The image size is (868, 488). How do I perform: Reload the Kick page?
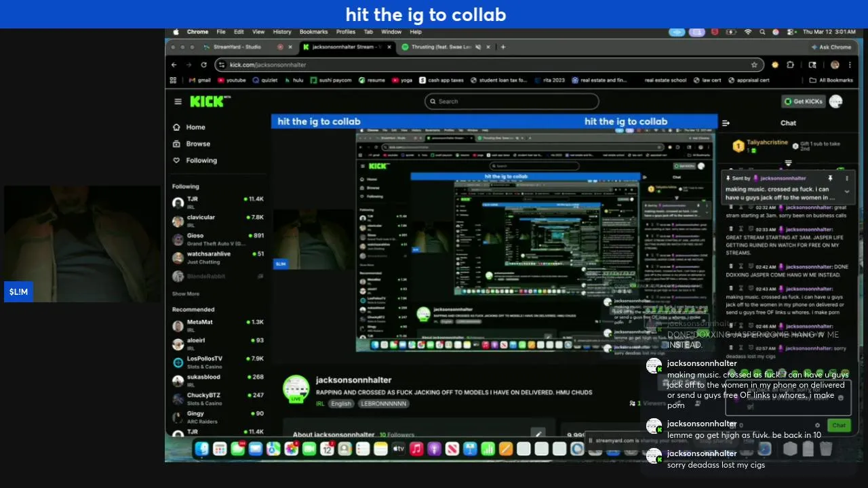(x=203, y=65)
